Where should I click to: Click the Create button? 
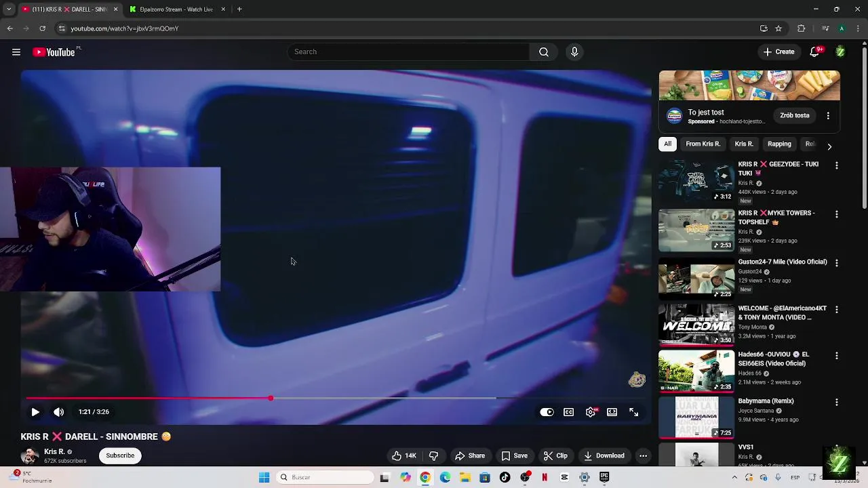pyautogui.click(x=778, y=52)
